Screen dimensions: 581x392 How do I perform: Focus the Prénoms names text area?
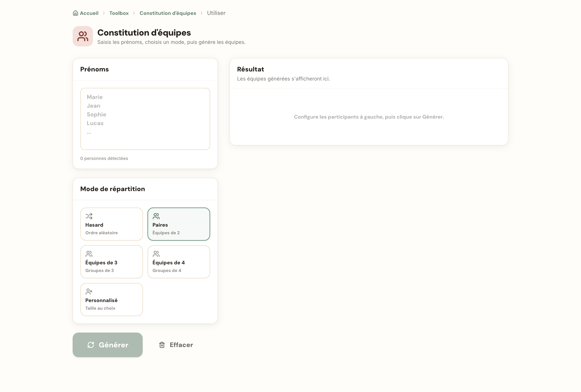click(145, 119)
